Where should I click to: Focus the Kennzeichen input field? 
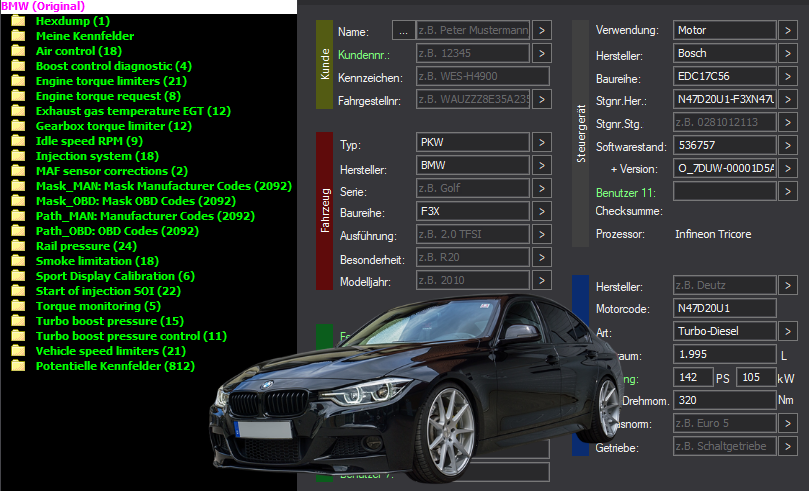(482, 76)
